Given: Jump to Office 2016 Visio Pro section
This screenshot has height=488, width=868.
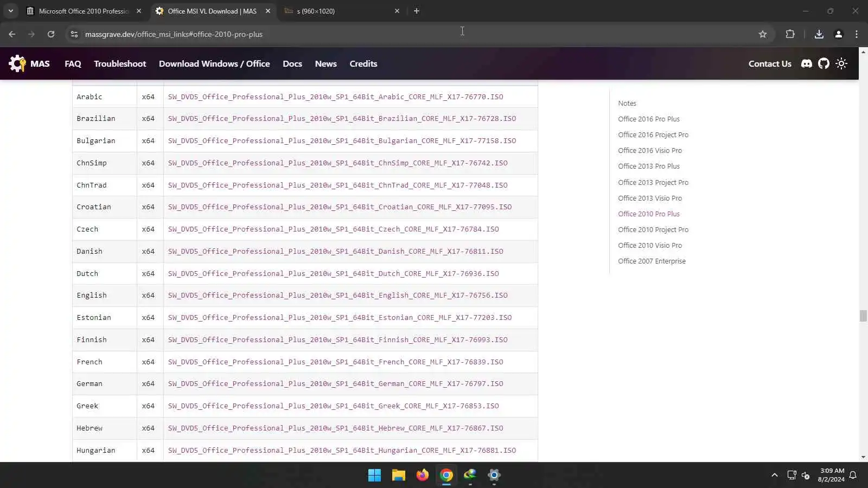Looking at the screenshot, I should [650, 150].
